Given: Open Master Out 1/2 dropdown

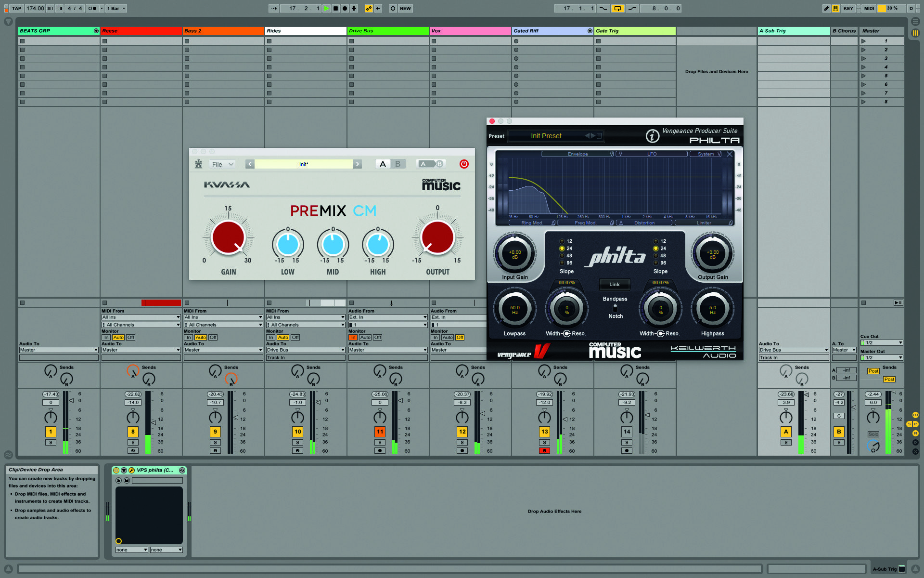Looking at the screenshot, I should (881, 357).
